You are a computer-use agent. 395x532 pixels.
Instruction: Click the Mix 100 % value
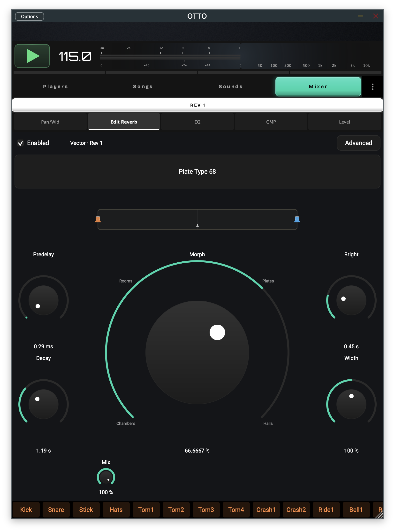106,492
